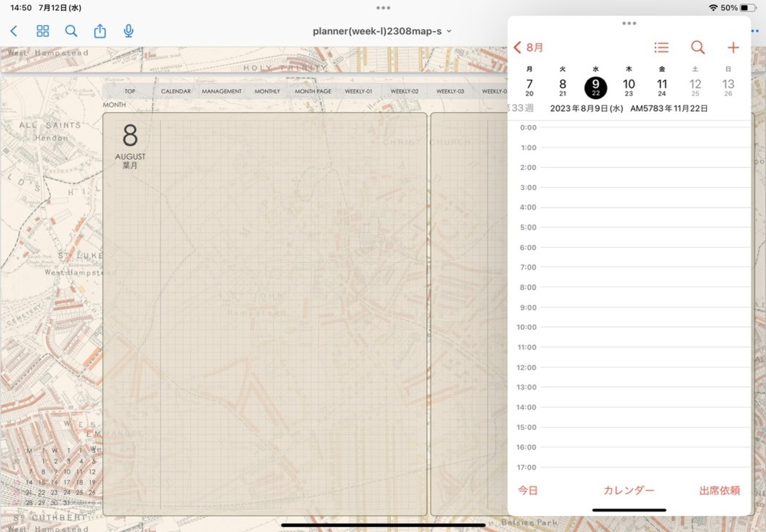Viewport: 766px width, 532px height.
Task: Open the multitasking dots on the calendar panel
Action: click(629, 23)
